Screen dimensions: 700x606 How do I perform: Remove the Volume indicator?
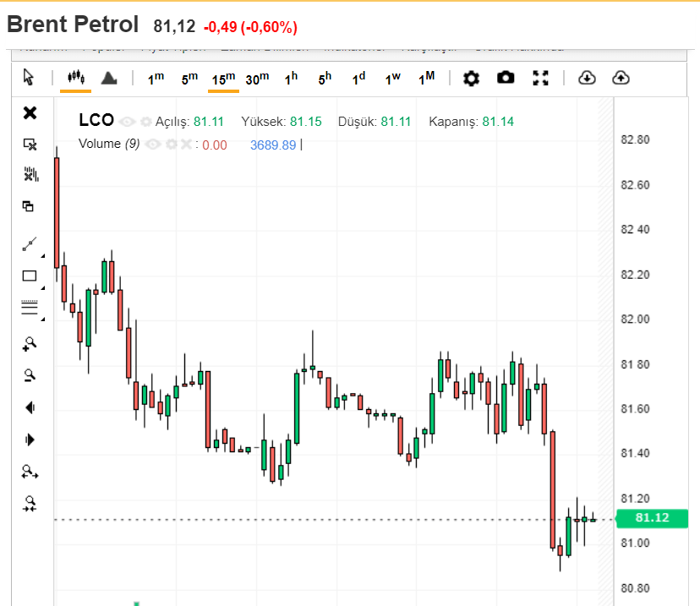point(186,145)
